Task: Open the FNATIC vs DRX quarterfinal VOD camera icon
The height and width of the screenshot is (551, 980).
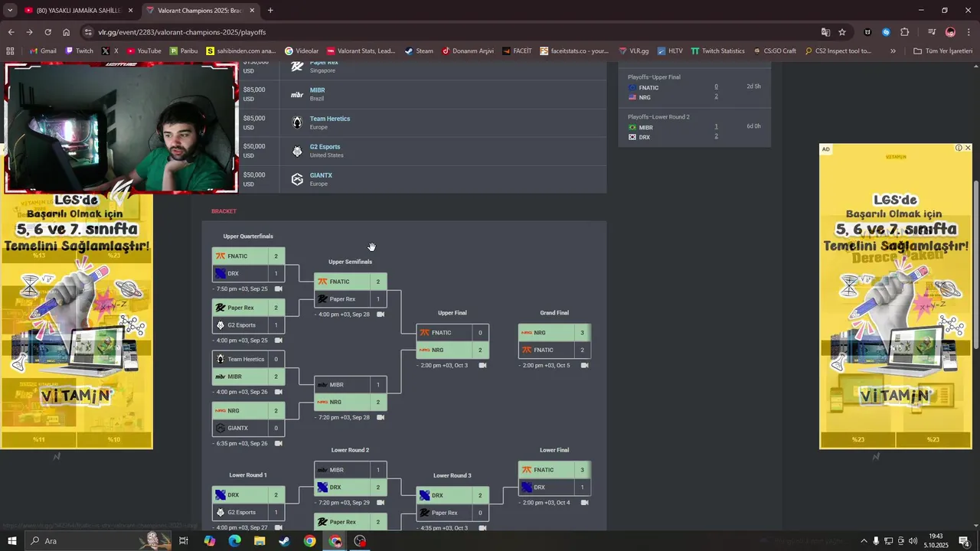Action: [279, 289]
